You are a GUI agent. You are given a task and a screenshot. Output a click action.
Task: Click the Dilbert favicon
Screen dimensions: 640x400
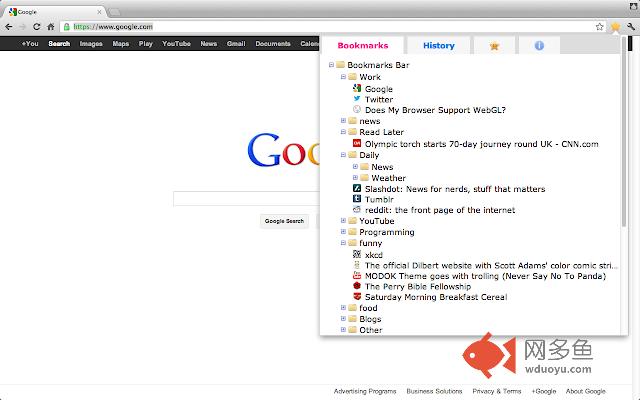tap(357, 265)
